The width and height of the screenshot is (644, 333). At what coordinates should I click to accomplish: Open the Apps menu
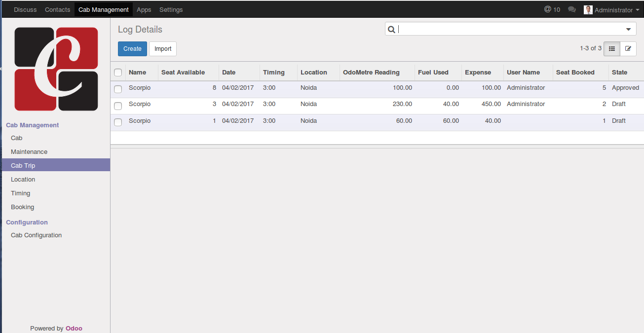(144, 9)
